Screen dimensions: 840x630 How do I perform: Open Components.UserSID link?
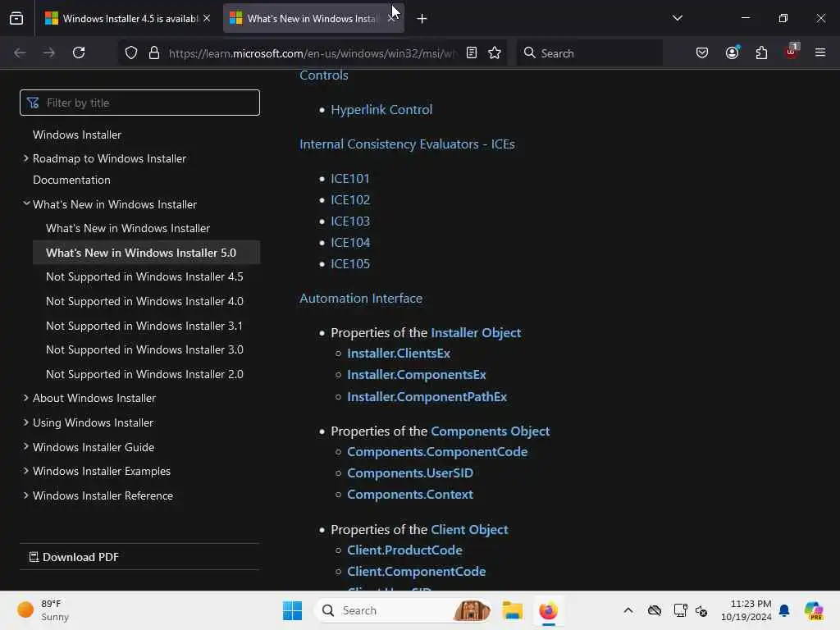tap(410, 473)
